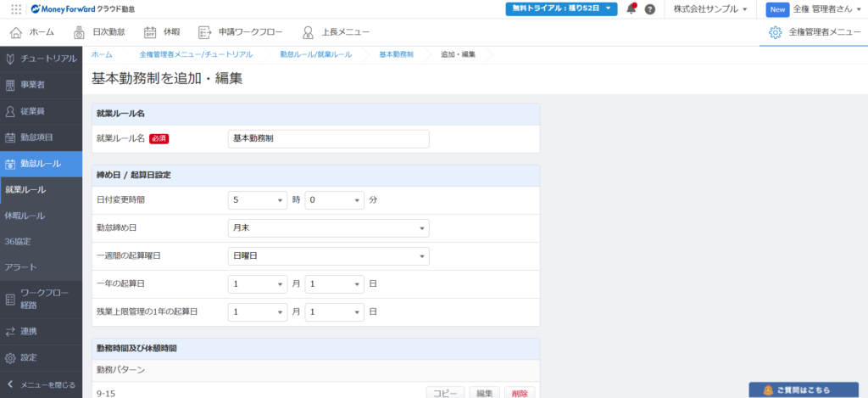This screenshot has height=398, width=868.
Task: Select アラート in the sidebar
Action: [41, 267]
